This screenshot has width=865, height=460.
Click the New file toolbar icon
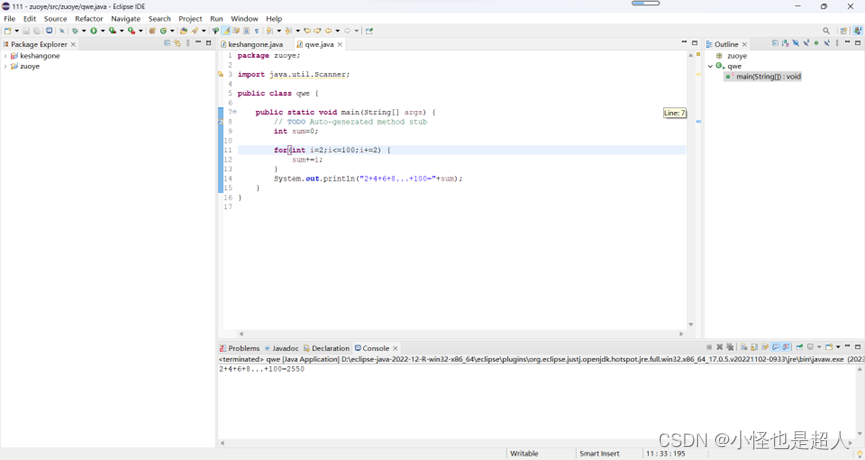point(8,31)
